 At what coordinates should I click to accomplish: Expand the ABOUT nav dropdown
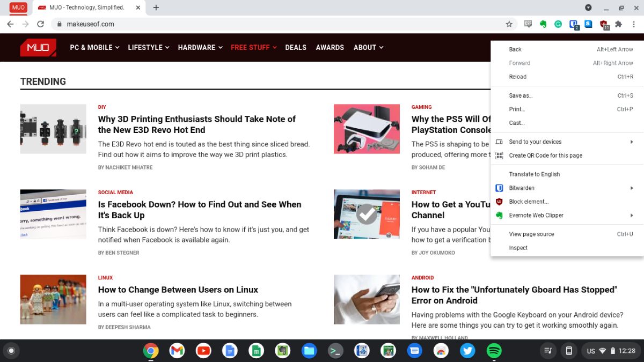(369, 47)
